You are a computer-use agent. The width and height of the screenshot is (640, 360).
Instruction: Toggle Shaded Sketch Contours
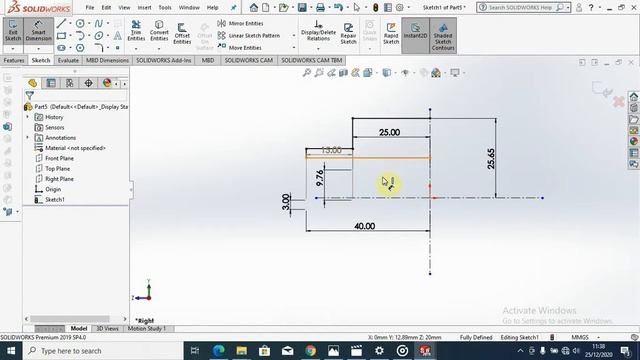443,36
